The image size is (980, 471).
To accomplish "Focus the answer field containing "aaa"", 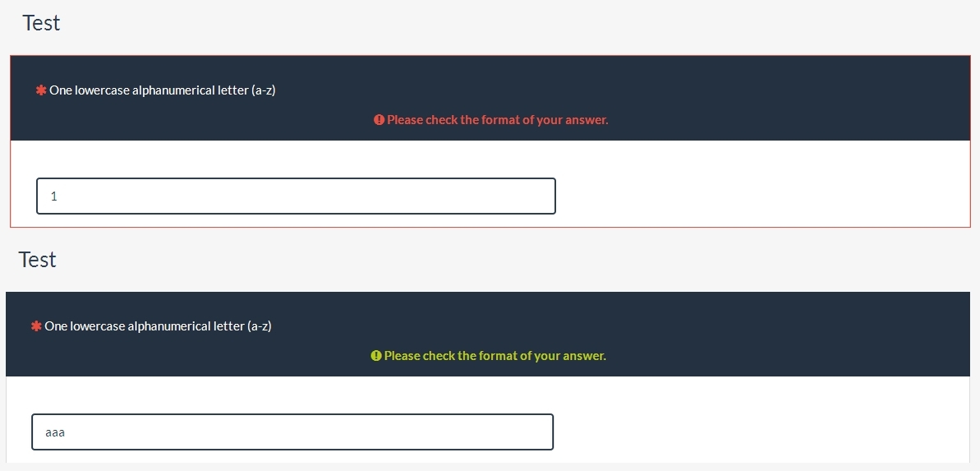I will 292,432.
